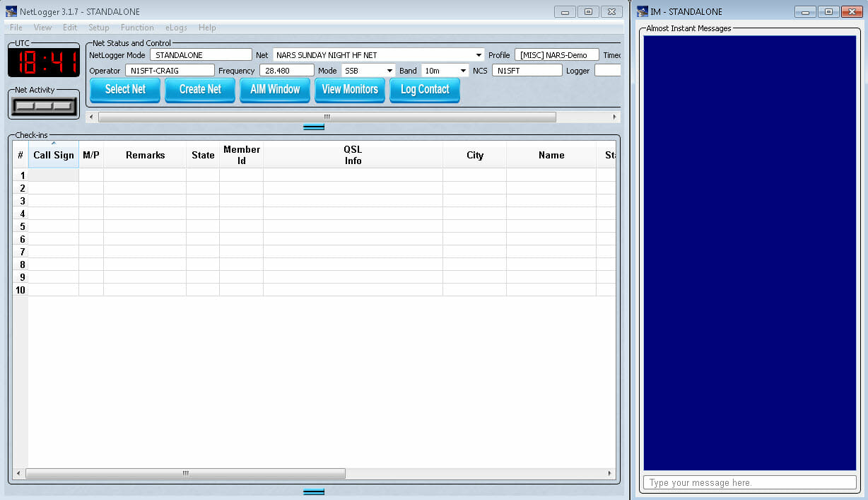Click the IM window icon in its title bar

point(642,11)
